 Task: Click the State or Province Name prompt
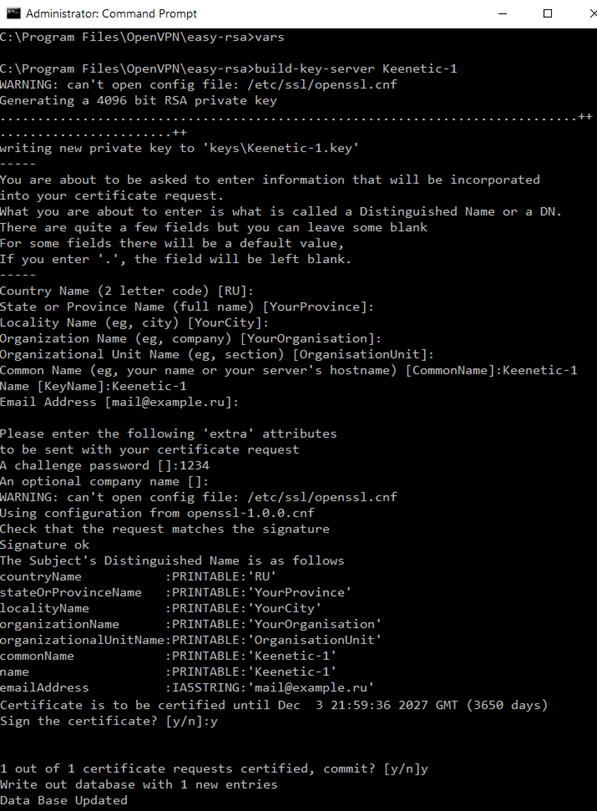pos(187,307)
